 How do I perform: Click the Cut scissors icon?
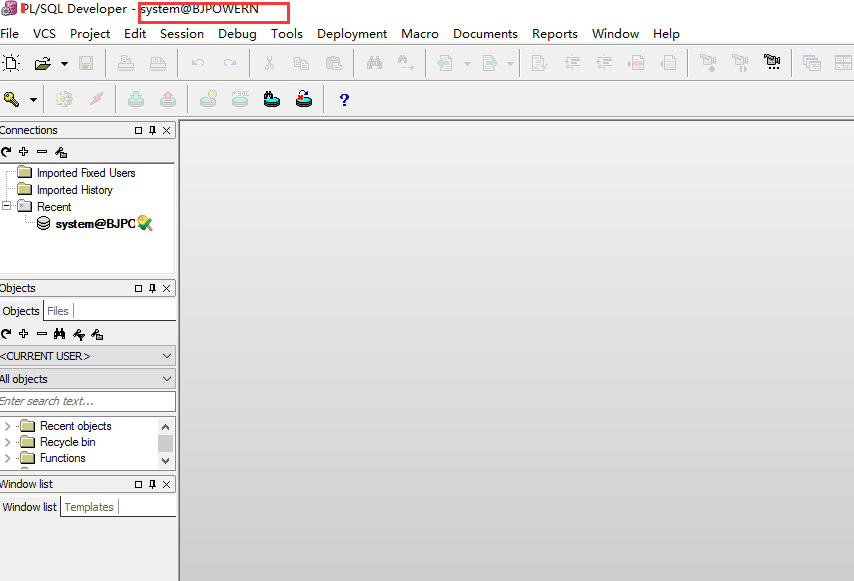tap(269, 63)
